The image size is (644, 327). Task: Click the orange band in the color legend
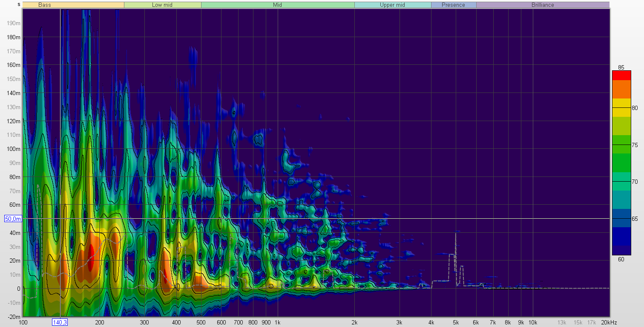pyautogui.click(x=621, y=90)
